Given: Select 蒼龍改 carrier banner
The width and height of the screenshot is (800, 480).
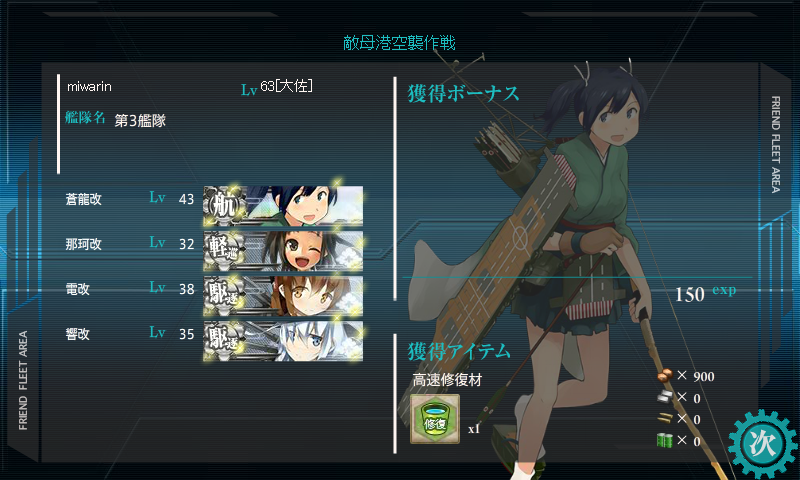Looking at the screenshot, I should point(283,206).
